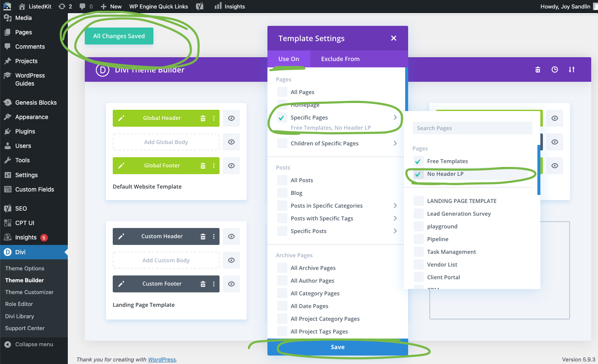Open Theme Customizer submenu item

pos(29,292)
